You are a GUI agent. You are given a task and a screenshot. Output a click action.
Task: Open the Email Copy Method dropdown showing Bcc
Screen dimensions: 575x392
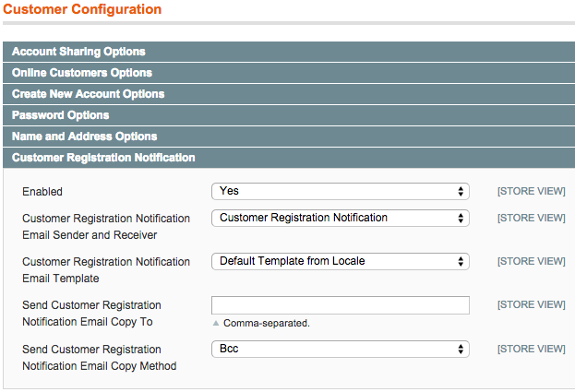pos(341,349)
